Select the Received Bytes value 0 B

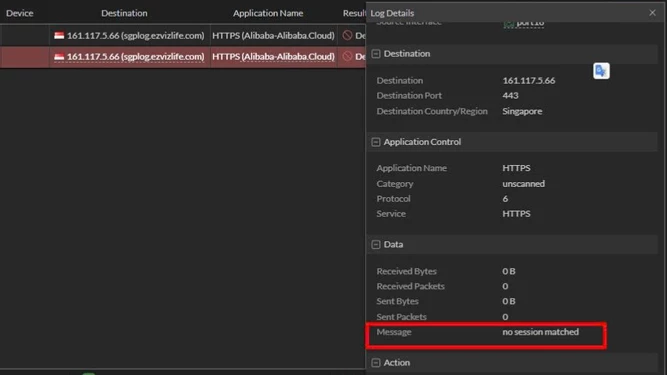click(509, 271)
